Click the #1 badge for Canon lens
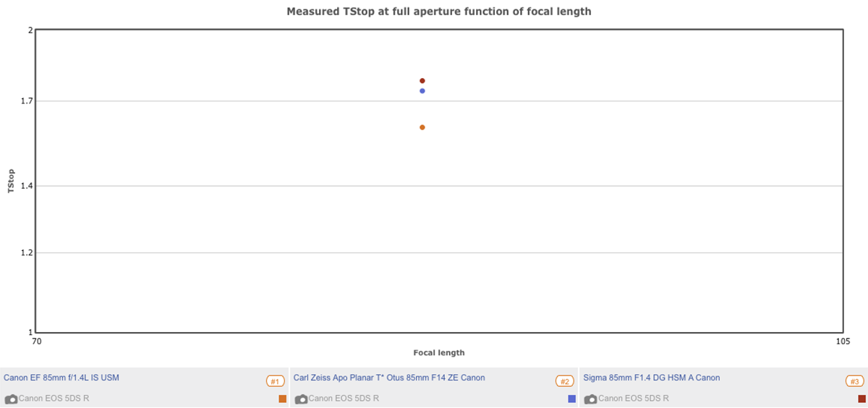Image resolution: width=868 pixels, height=408 pixels. click(x=275, y=381)
